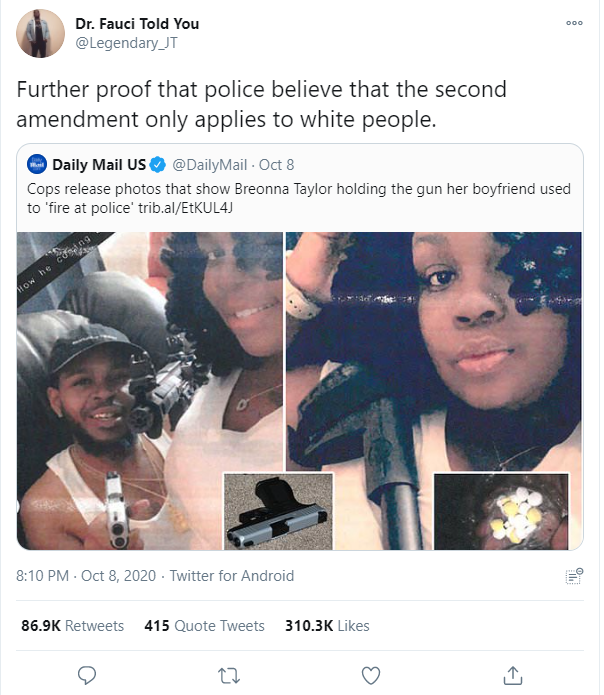604x695 pixels.
Task: Open the three-dot more options menu
Action: click(x=574, y=23)
